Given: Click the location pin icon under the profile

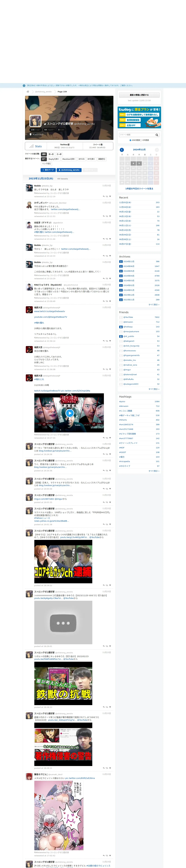Looking at the screenshot, I should (x=31, y=134).
